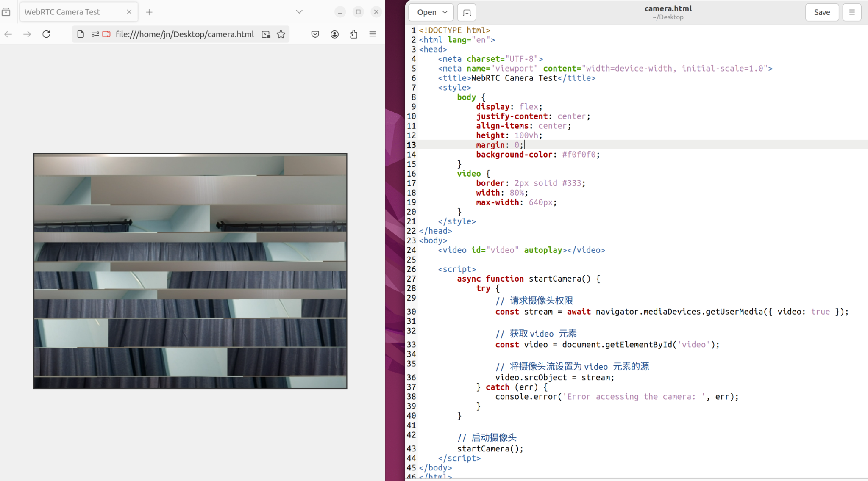
Task: Expand the Open recent files dropdown arrow
Action: point(445,12)
